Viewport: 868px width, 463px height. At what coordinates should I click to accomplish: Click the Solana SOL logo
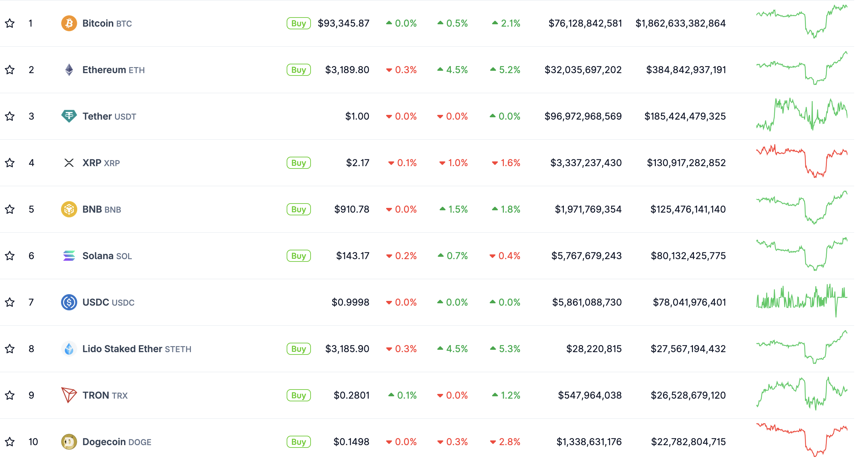coord(69,256)
